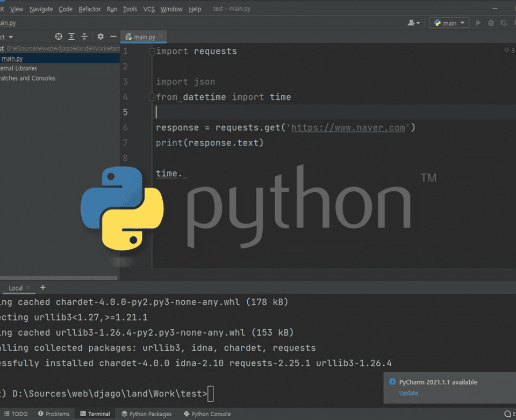Open the Run menu

coord(112,9)
